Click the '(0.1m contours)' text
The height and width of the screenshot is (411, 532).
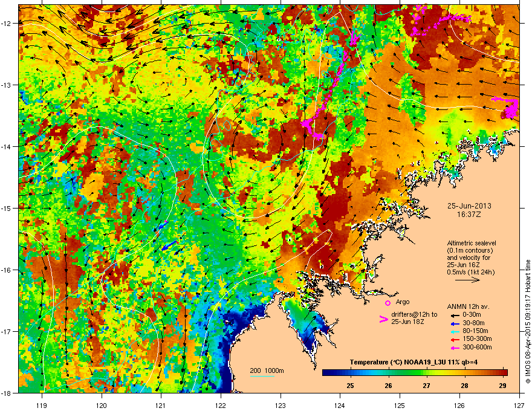[470, 251]
